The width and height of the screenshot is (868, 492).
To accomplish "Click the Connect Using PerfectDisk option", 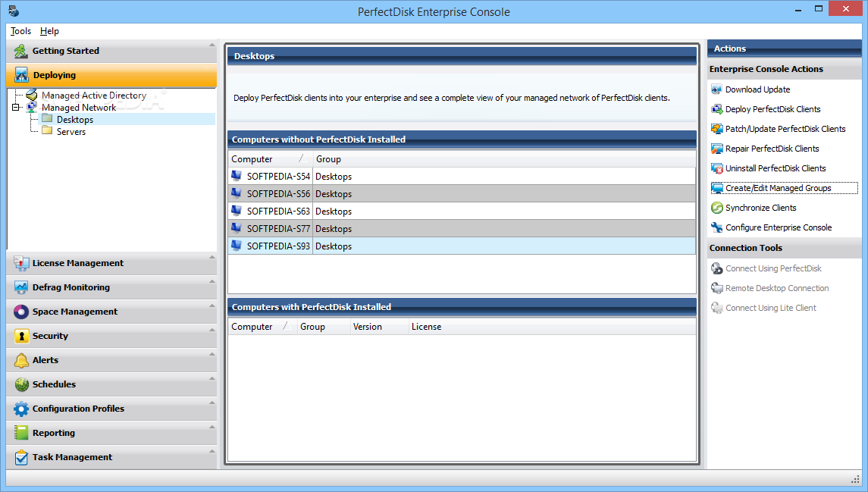I will [x=773, y=268].
